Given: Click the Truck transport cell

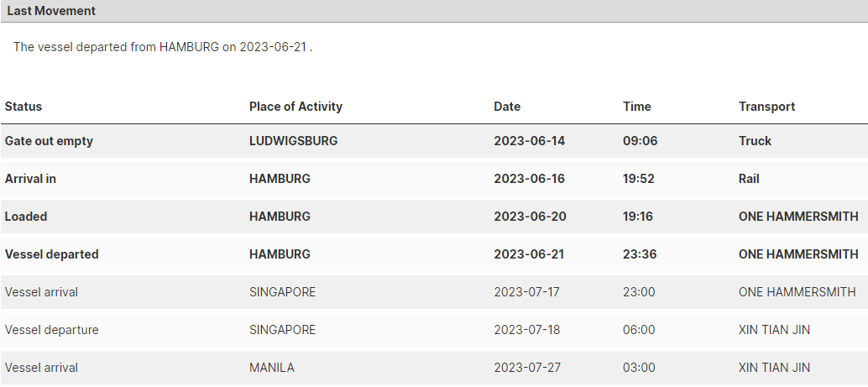Looking at the screenshot, I should (755, 141).
